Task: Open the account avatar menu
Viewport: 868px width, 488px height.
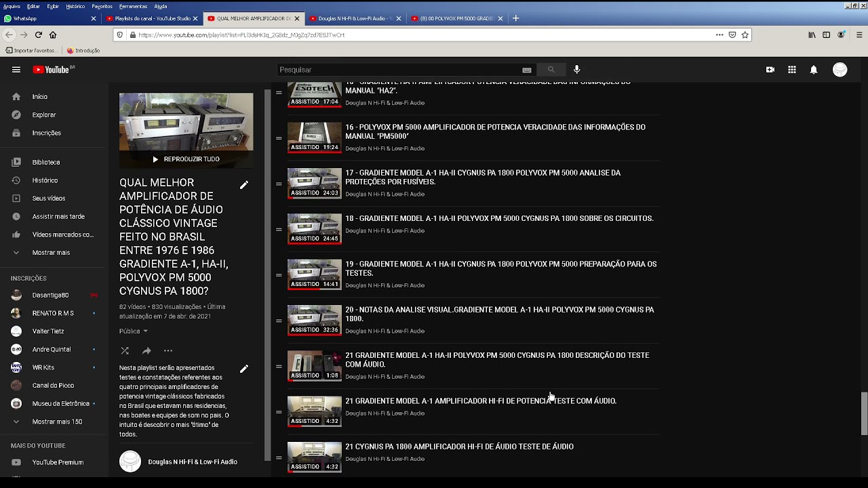Action: click(x=840, y=70)
